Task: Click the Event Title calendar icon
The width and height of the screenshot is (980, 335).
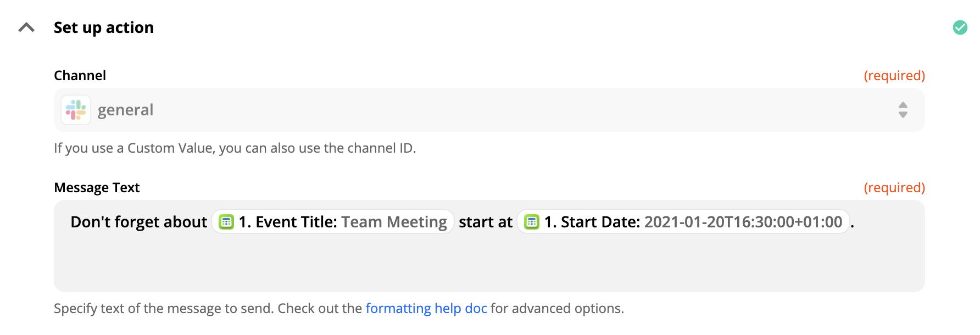Action: pyautogui.click(x=226, y=222)
